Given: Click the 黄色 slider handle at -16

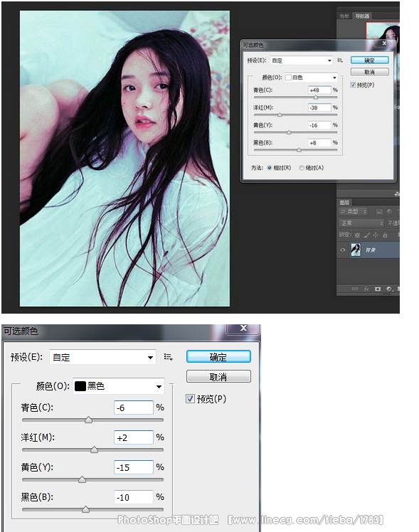Looking at the screenshot, I should (x=289, y=132).
